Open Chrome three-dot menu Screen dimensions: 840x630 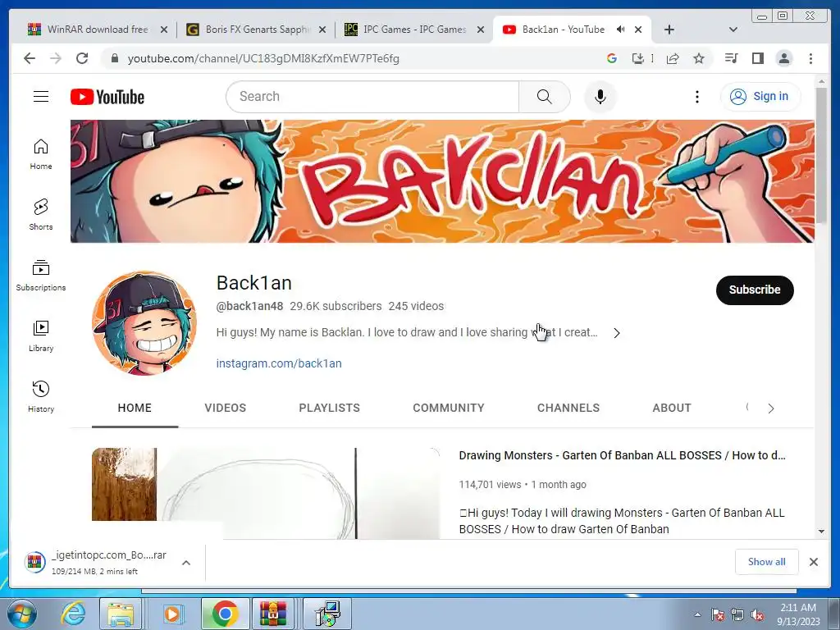(810, 58)
